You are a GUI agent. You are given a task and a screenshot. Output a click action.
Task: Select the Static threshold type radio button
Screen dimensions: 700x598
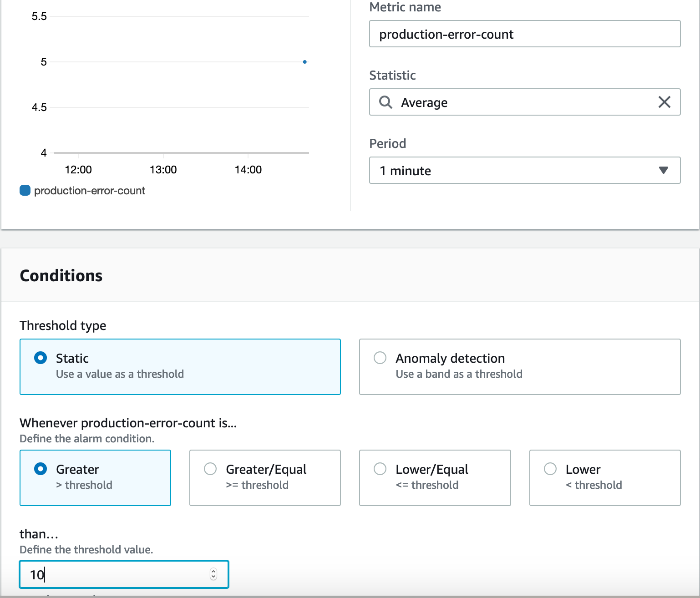(x=41, y=358)
